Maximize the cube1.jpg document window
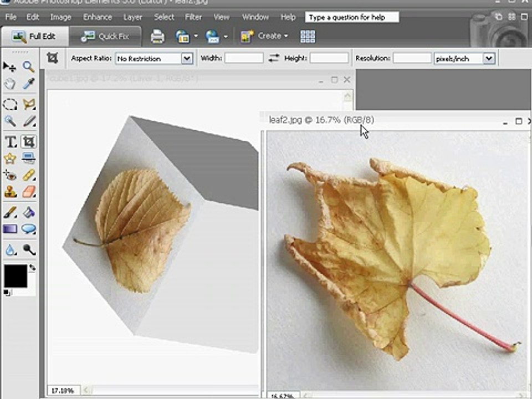This screenshot has height=399, width=532. click(x=334, y=80)
